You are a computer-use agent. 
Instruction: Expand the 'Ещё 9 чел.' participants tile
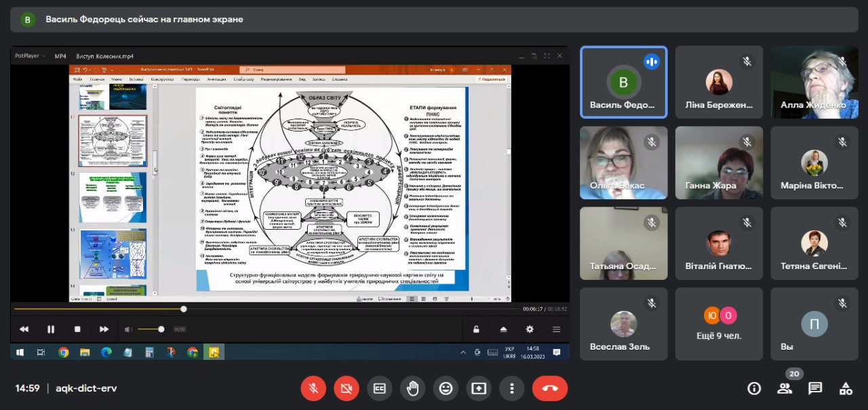(x=719, y=324)
